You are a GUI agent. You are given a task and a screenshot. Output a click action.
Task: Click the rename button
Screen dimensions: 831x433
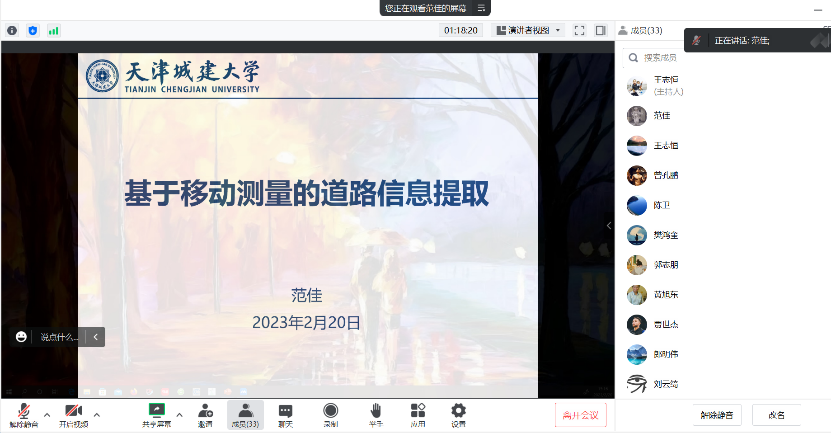pos(776,415)
